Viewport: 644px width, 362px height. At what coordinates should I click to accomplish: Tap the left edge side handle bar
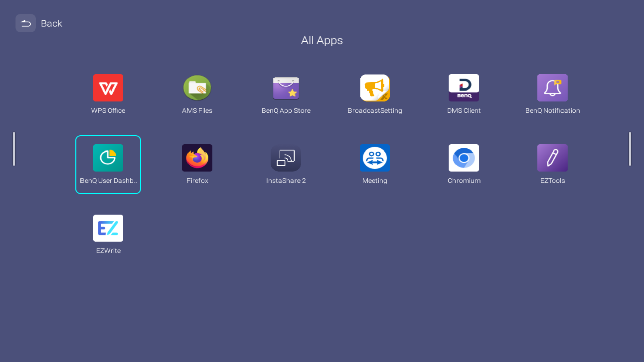(x=14, y=149)
